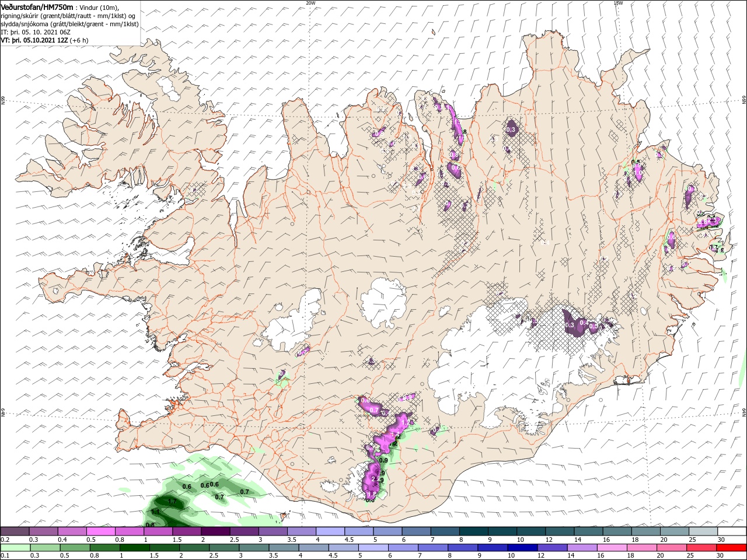Click the 'slydda/snjókoma' legend description line
This screenshot has width=747, height=560.
pyautogui.click(x=69, y=24)
